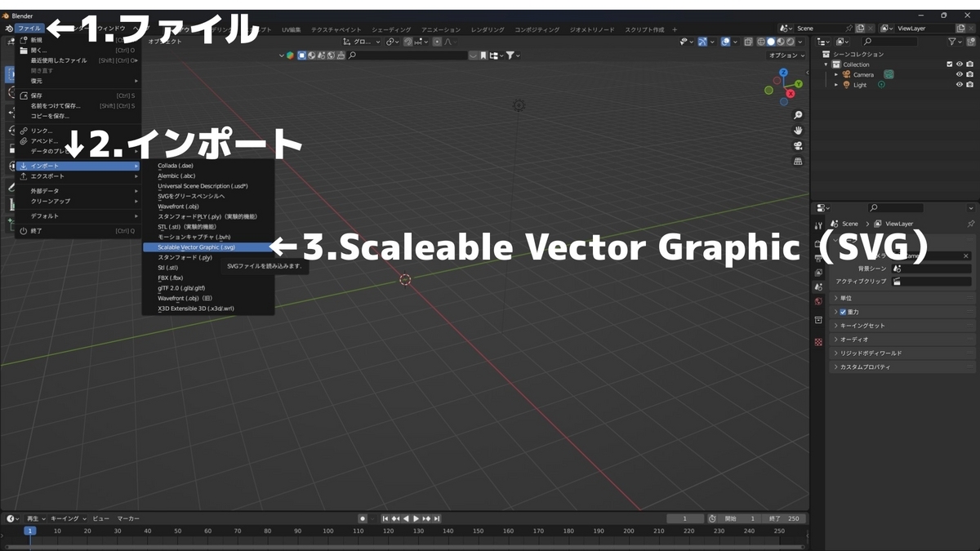The height and width of the screenshot is (551, 980).
Task: Click the viewport zoom magnifier icon
Action: coord(798,115)
